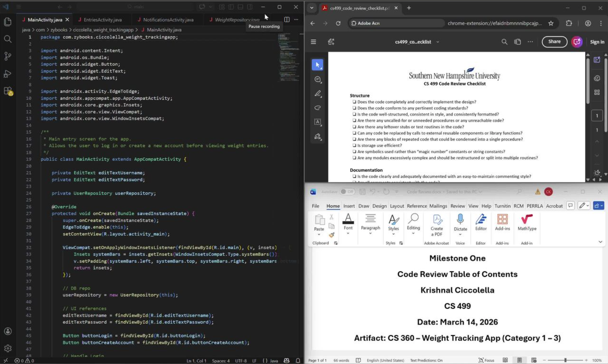Open Source Control view in VS Code

[x=8, y=56]
